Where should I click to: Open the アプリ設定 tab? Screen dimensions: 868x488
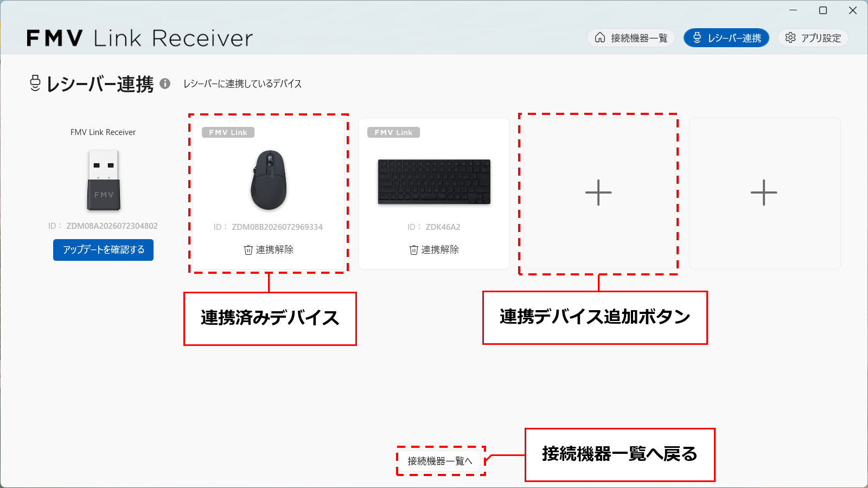pyautogui.click(x=813, y=38)
